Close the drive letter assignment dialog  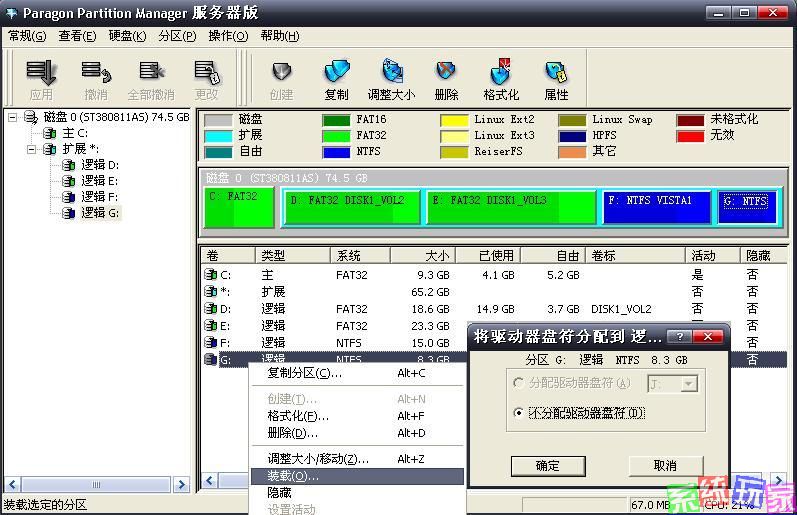click(708, 337)
